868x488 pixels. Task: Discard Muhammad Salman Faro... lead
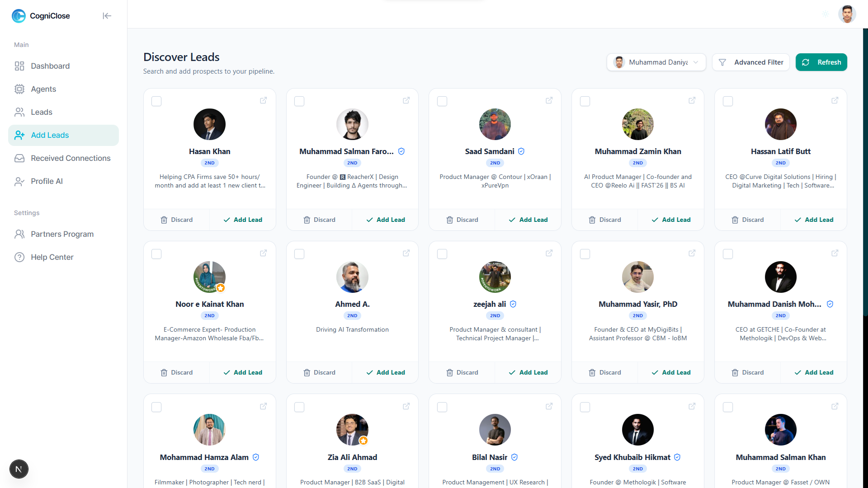click(319, 220)
